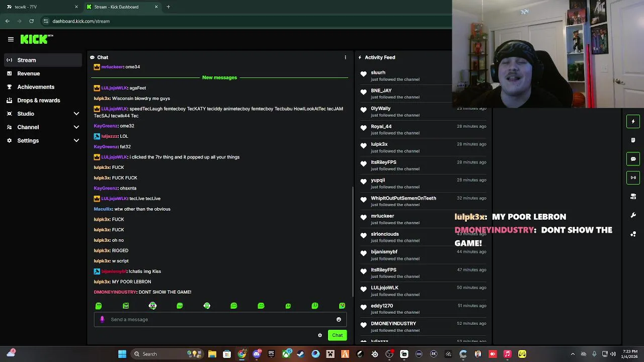Toggle the chat bubble panel icon in right rail
Viewport: 644px width, 362px height.
(633, 159)
